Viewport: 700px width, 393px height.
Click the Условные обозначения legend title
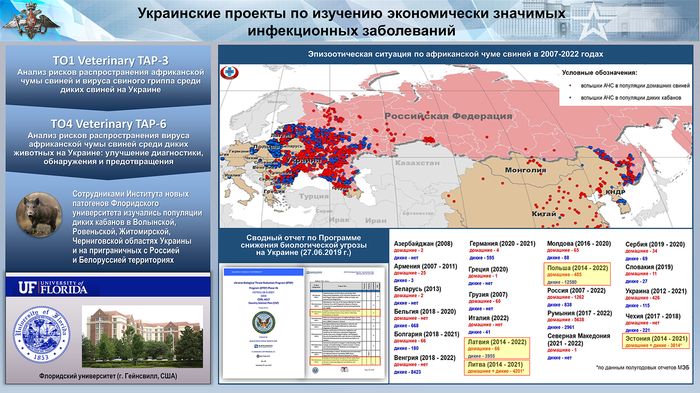(599, 72)
